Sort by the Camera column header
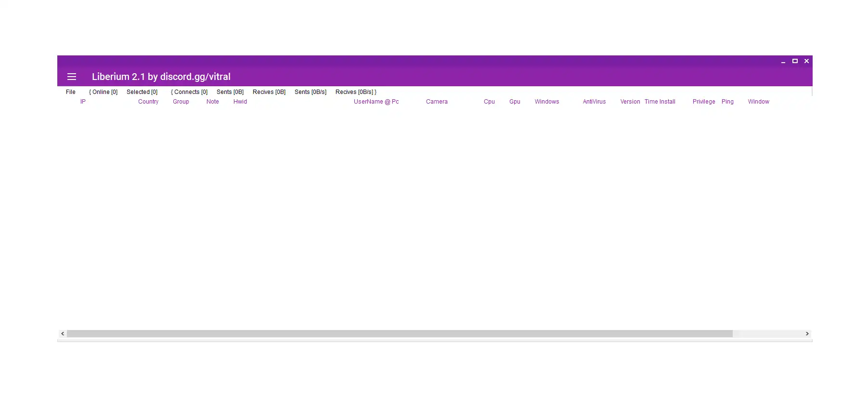Image resolution: width=868 pixels, height=410 pixels. click(x=437, y=102)
